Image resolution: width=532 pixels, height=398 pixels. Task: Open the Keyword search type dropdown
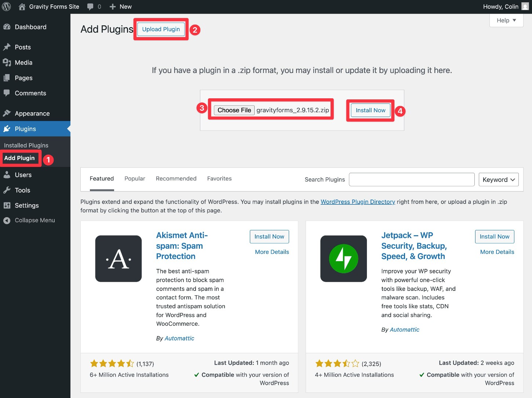click(499, 179)
